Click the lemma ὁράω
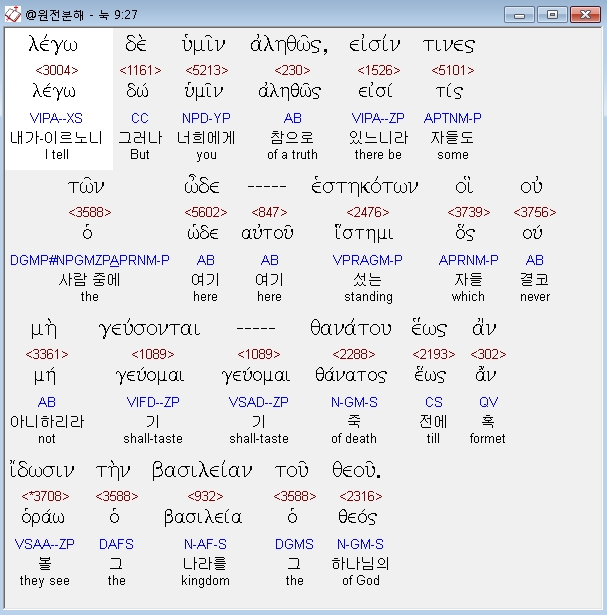607x615 pixels. tap(43, 518)
